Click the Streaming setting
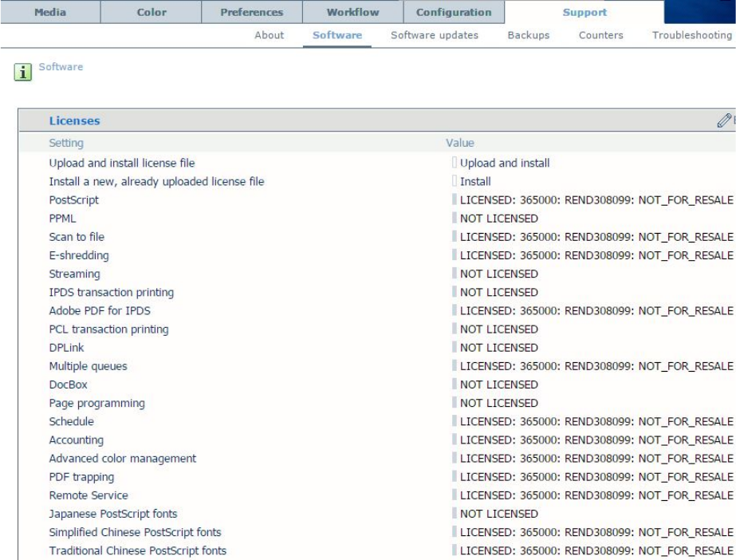The height and width of the screenshot is (560, 736). coord(74,274)
